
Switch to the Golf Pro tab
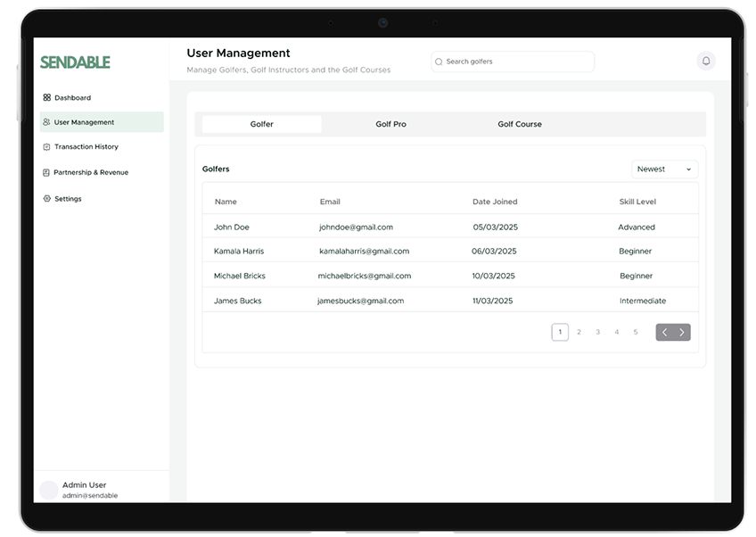(390, 124)
